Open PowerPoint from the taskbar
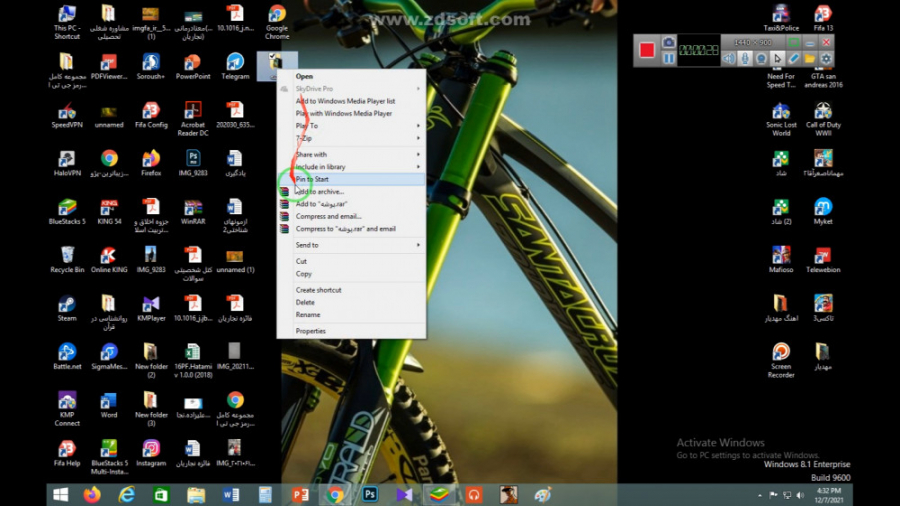This screenshot has height=506, width=900. point(300,495)
